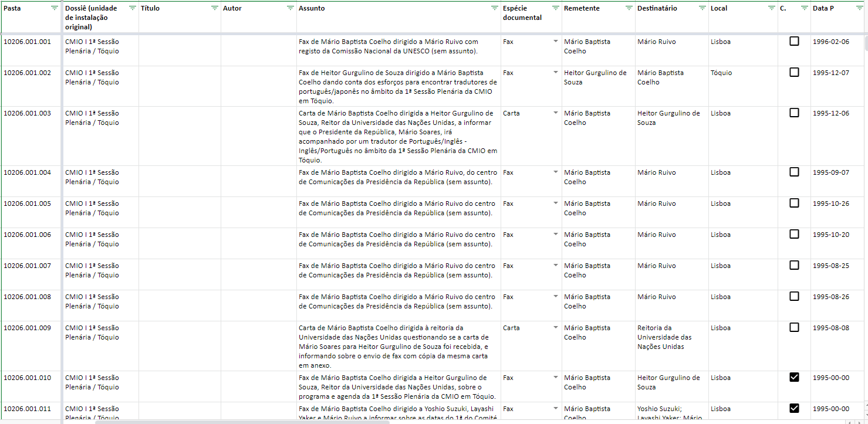Open the Carta dropdown in row 10206.001.003

(x=555, y=113)
